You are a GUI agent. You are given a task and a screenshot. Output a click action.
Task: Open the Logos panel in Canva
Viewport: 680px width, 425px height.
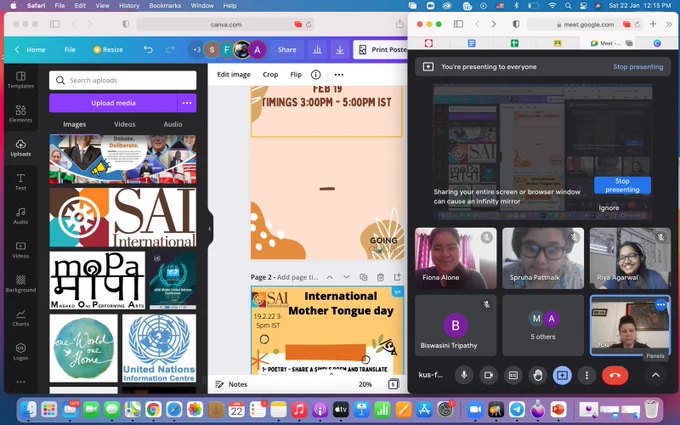coord(20,352)
